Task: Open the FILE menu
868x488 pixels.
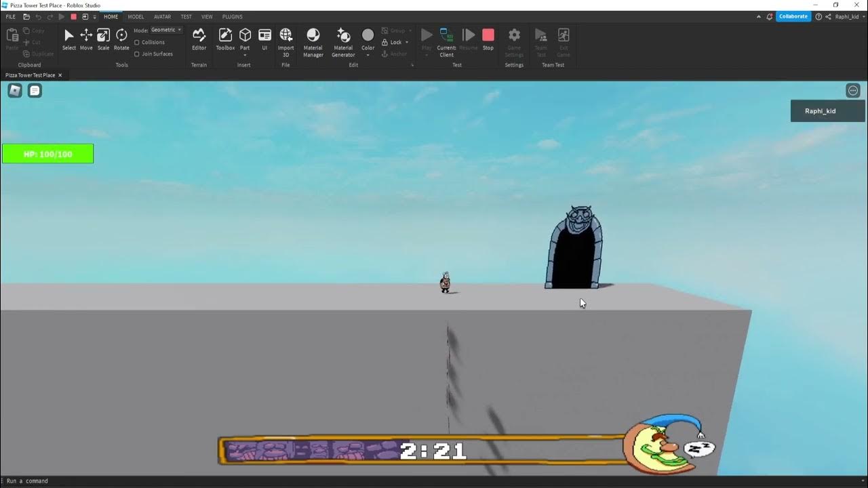Action: (10, 16)
